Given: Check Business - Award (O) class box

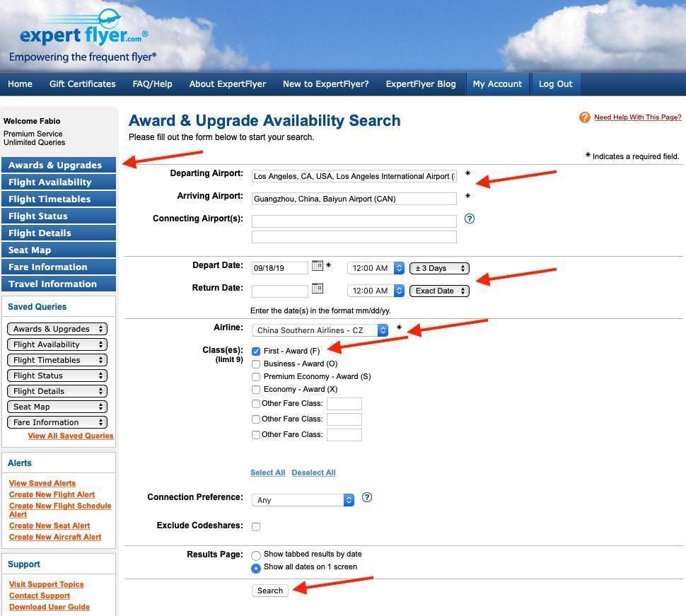Looking at the screenshot, I should [x=256, y=364].
